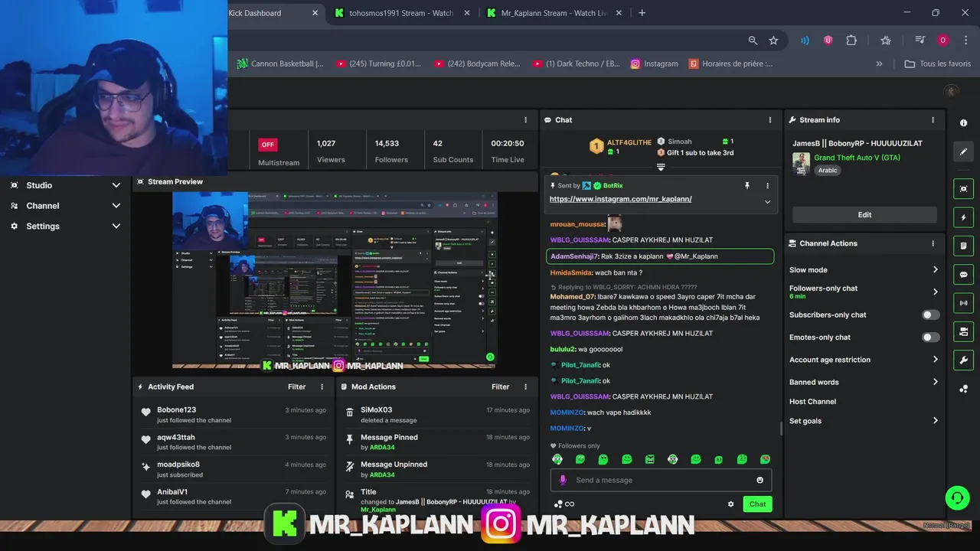This screenshot has height=551, width=980.
Task: Click the pencil edit icon in right sidebar
Action: pyautogui.click(x=963, y=152)
